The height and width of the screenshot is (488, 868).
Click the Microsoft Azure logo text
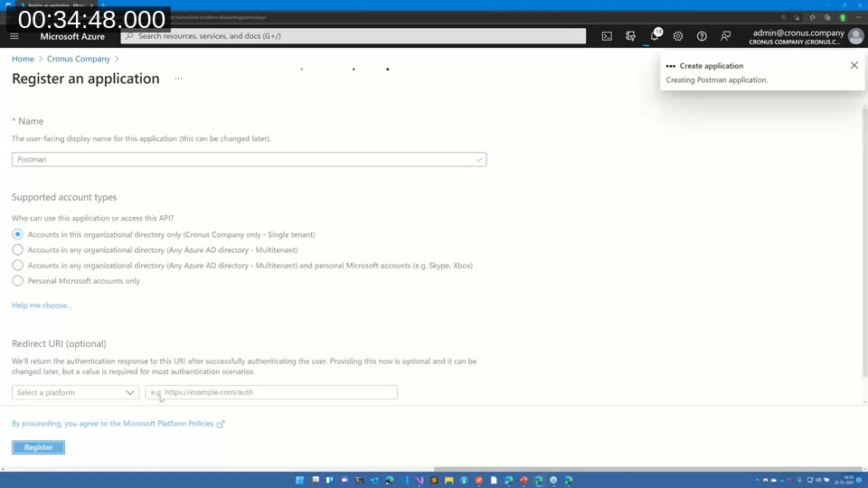click(x=72, y=36)
